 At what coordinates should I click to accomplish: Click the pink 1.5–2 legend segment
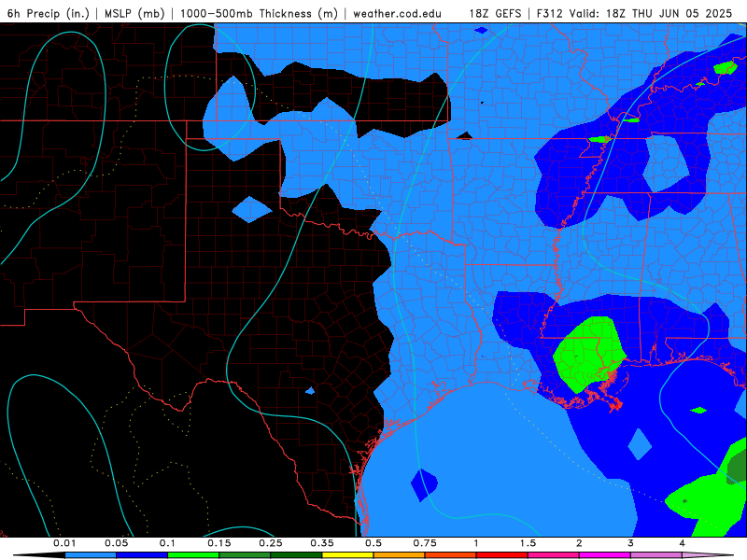[554, 555]
